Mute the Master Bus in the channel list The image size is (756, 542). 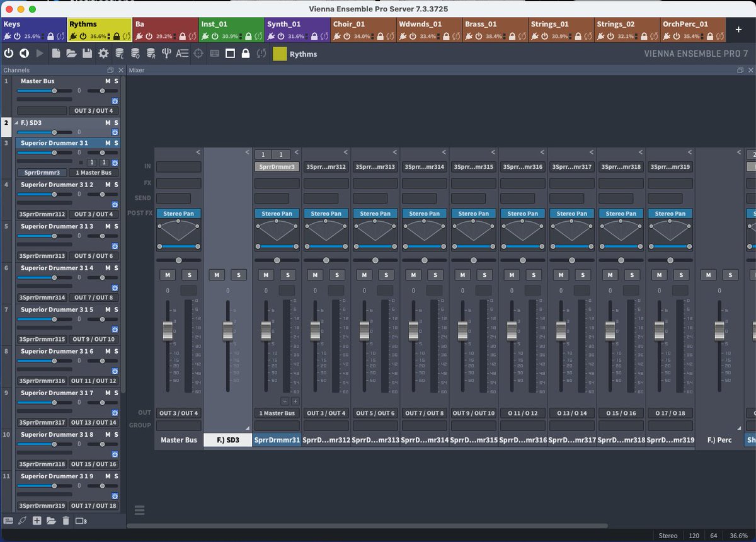pos(108,81)
